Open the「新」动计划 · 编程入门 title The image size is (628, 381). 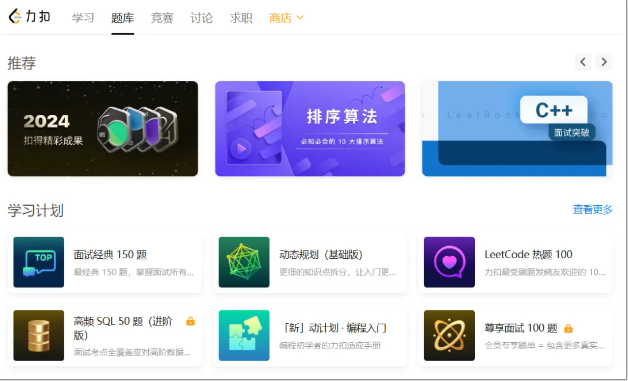point(333,328)
